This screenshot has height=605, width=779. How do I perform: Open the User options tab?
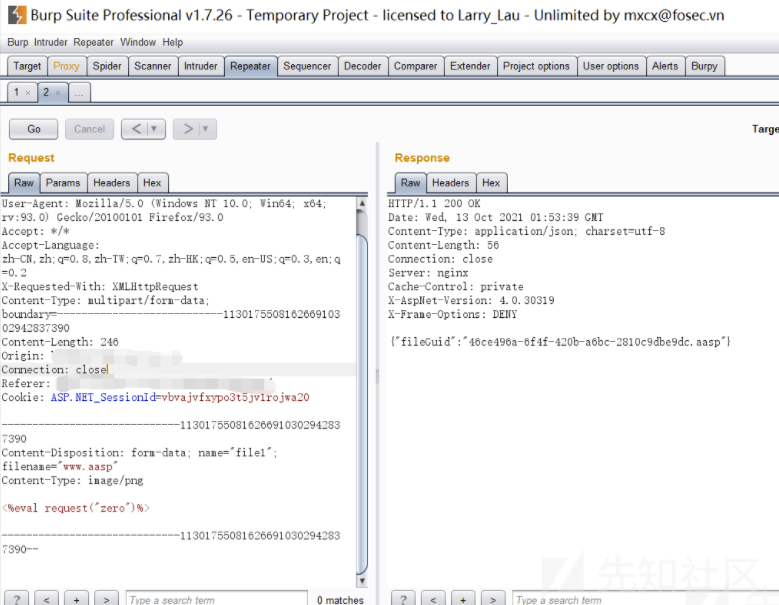click(x=611, y=66)
